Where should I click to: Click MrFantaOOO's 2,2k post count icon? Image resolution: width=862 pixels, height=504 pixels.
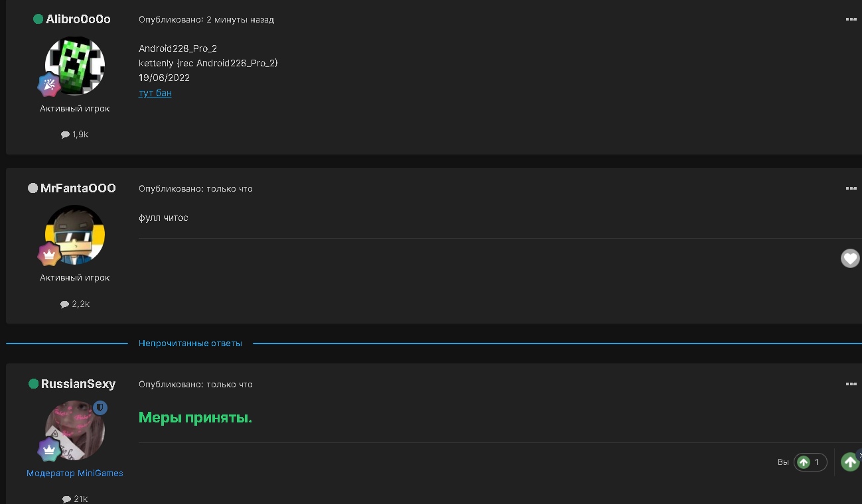click(65, 304)
